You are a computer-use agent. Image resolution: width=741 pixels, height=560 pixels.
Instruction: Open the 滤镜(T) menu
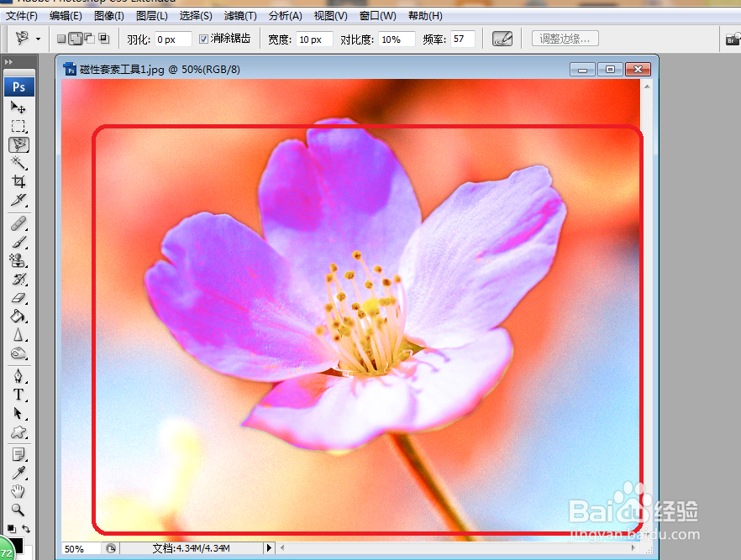[x=240, y=16]
